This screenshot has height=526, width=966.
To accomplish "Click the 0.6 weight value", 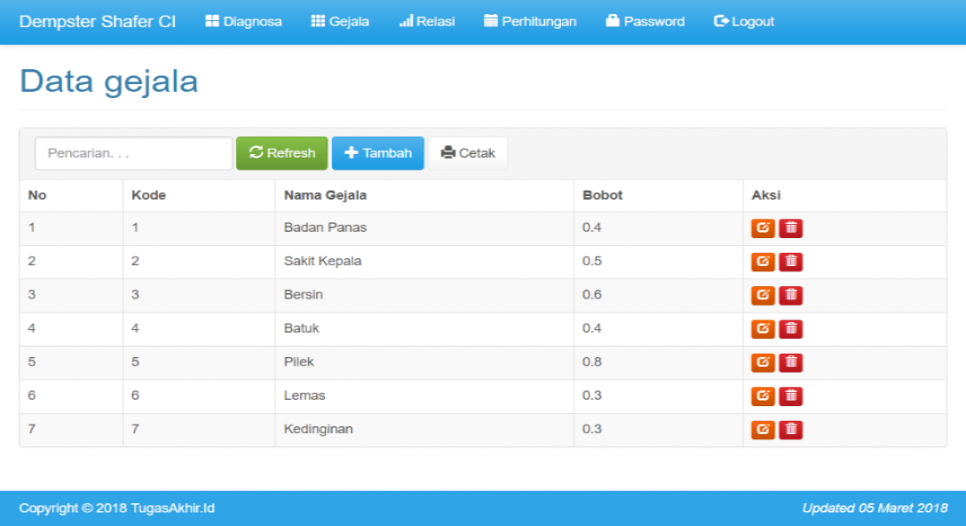I will tap(591, 294).
